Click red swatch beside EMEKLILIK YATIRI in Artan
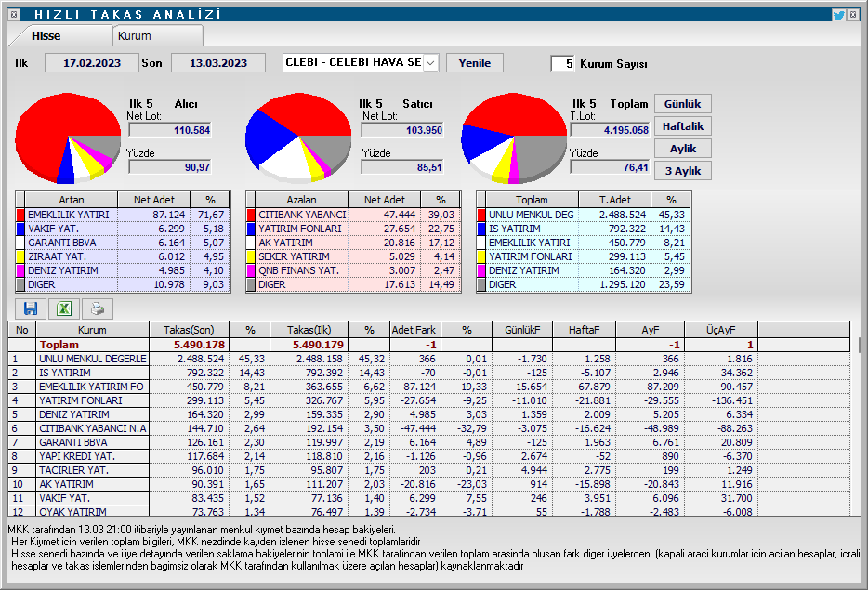Image resolution: width=868 pixels, height=590 pixels. coord(20,215)
